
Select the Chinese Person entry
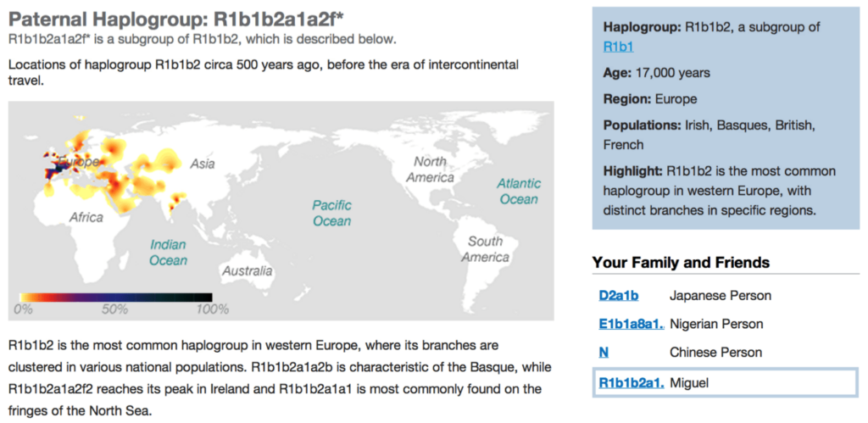pyautogui.click(x=715, y=352)
